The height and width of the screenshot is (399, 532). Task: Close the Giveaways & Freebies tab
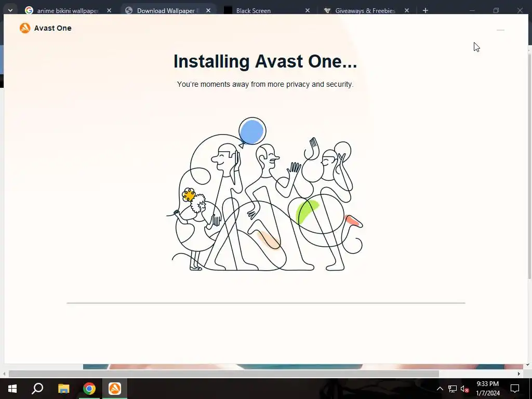(406, 10)
